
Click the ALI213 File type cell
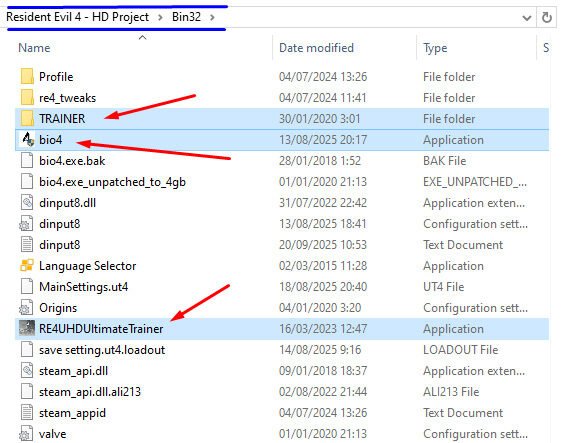tap(451, 392)
